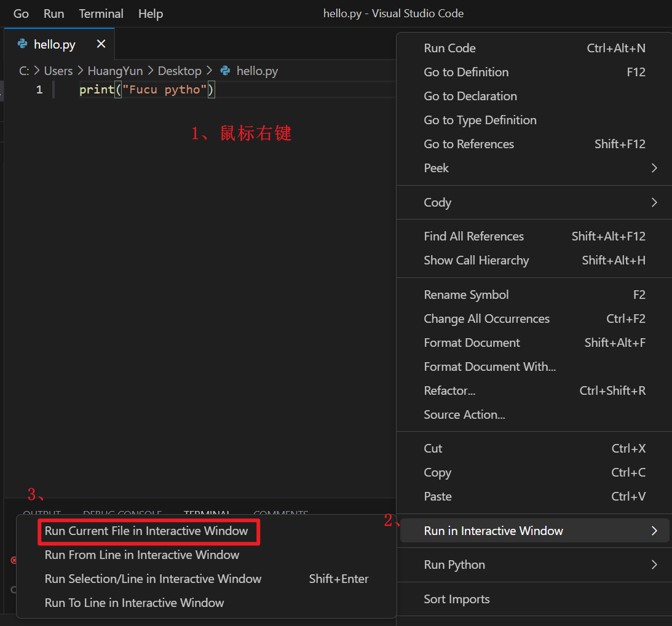672x626 pixels.
Task: Click the Python icon in the breadcrumb path
Action: pos(225,71)
